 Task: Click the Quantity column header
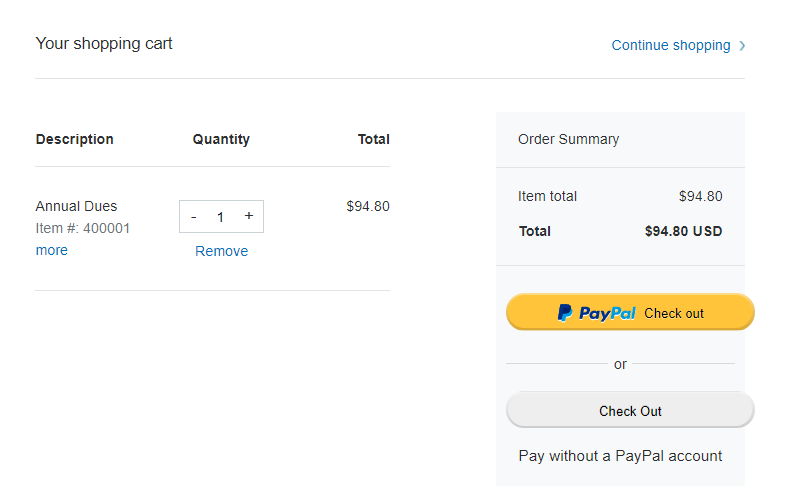point(221,139)
